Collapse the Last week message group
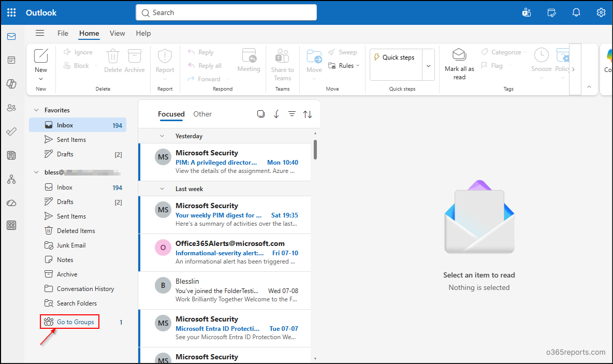This screenshot has width=613, height=364. (162, 189)
